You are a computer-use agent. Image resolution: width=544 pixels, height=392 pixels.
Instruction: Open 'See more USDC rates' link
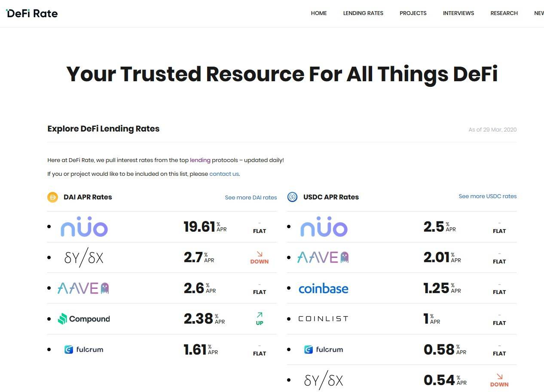pyautogui.click(x=488, y=196)
